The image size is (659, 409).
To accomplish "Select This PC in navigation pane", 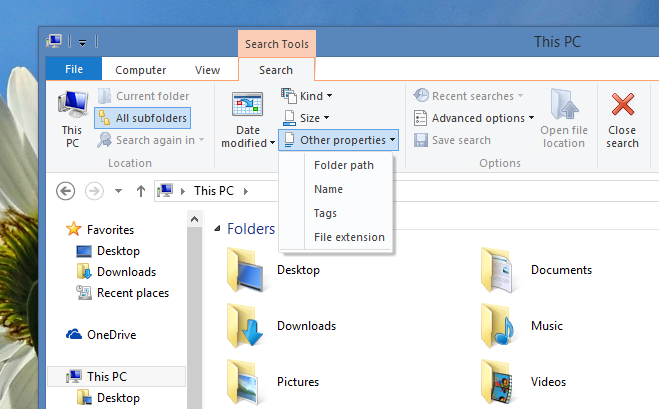I will [116, 376].
